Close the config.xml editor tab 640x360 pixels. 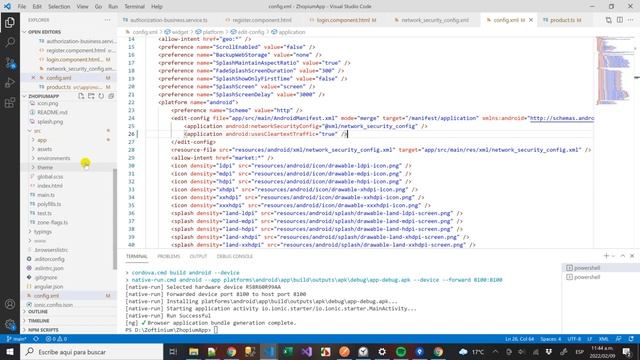pos(531,20)
